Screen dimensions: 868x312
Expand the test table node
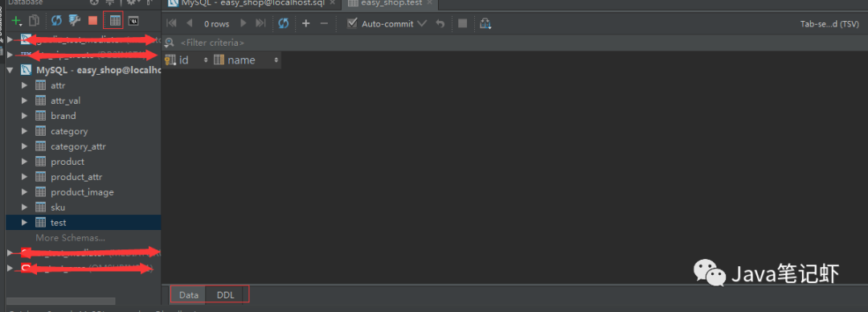pyautogui.click(x=24, y=223)
